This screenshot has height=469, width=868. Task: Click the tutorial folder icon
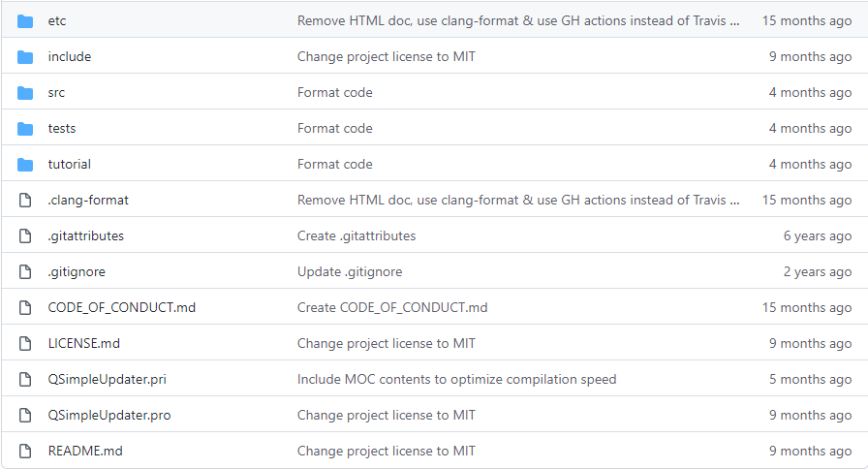25,164
